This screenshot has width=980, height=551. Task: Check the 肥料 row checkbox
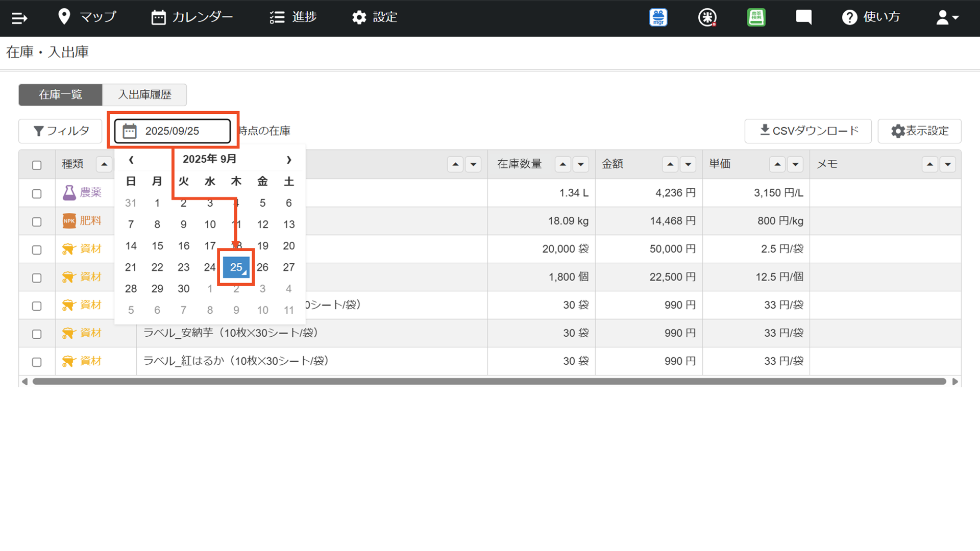(x=37, y=222)
